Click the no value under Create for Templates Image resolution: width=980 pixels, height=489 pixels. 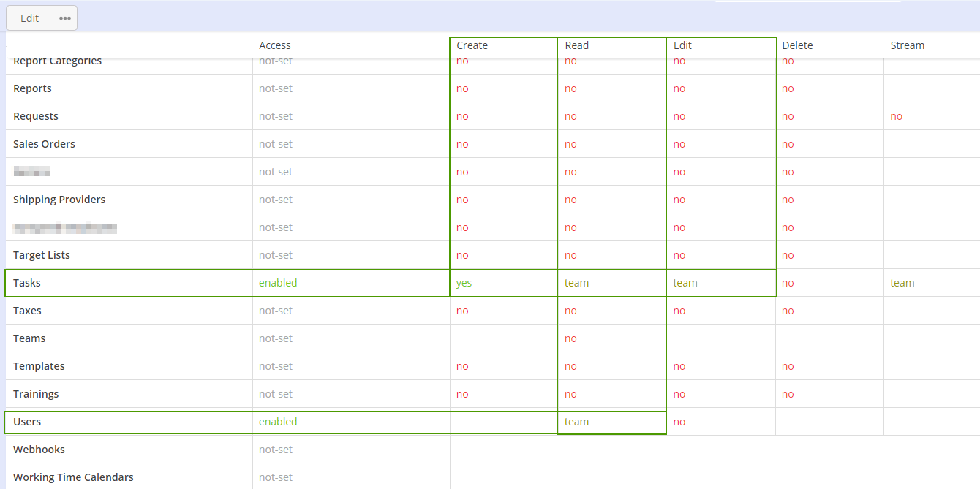point(462,366)
